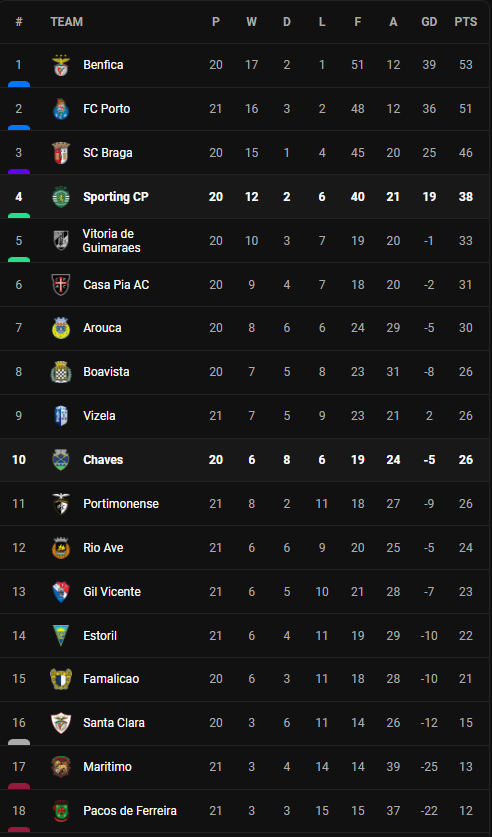
Task: Click the FC Porto club crest
Action: (61, 109)
